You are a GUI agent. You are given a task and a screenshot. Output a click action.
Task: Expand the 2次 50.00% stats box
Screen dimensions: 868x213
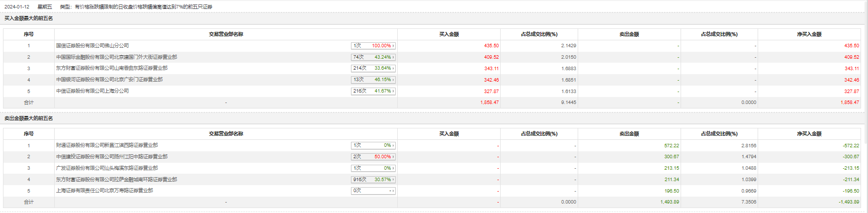click(x=373, y=157)
